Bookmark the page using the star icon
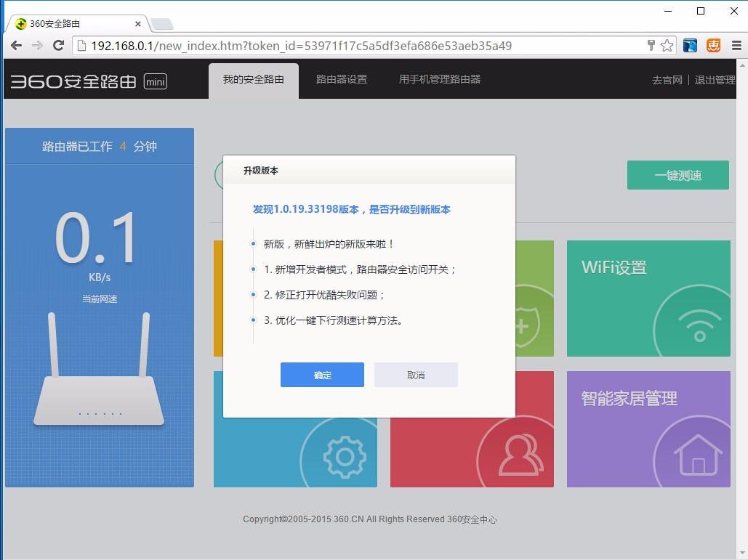Viewport: 748px width, 560px height. (667, 45)
